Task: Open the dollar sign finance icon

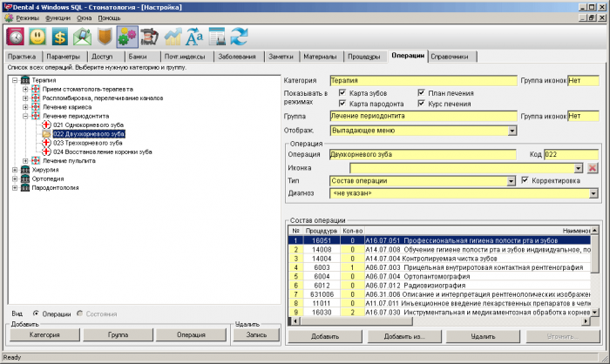Action: click(x=60, y=37)
